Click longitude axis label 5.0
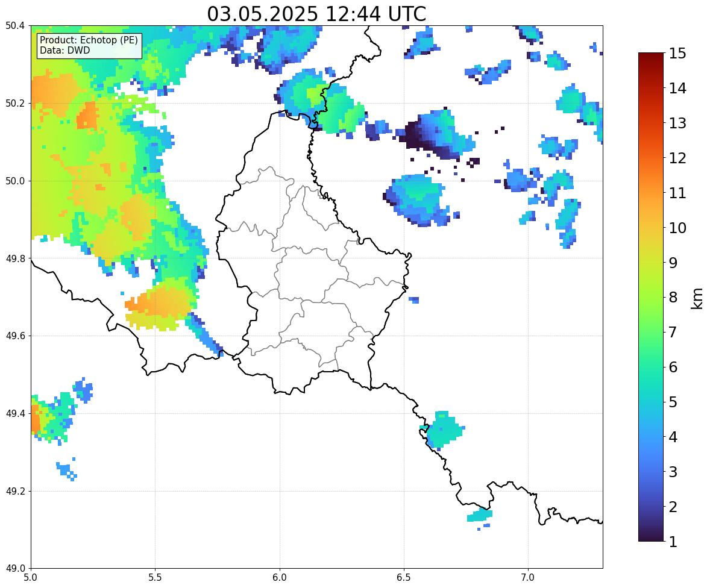 pyautogui.click(x=31, y=578)
